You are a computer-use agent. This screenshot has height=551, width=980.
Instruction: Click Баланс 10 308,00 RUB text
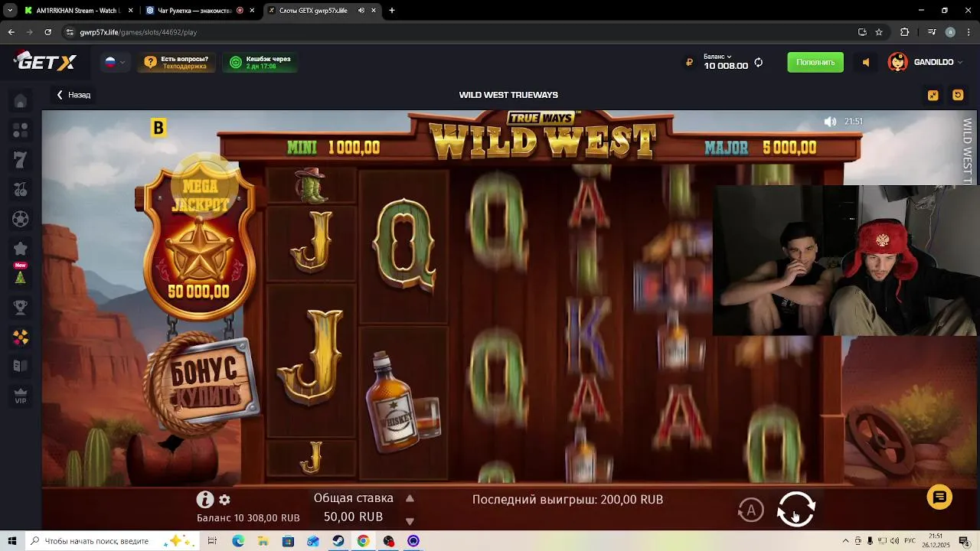click(248, 518)
